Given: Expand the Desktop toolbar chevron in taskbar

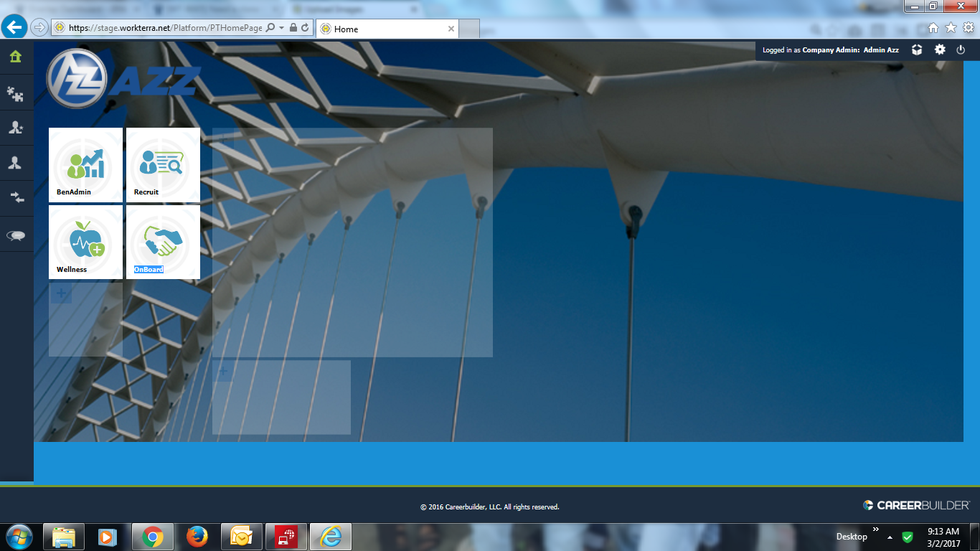Looking at the screenshot, I should (x=875, y=529).
